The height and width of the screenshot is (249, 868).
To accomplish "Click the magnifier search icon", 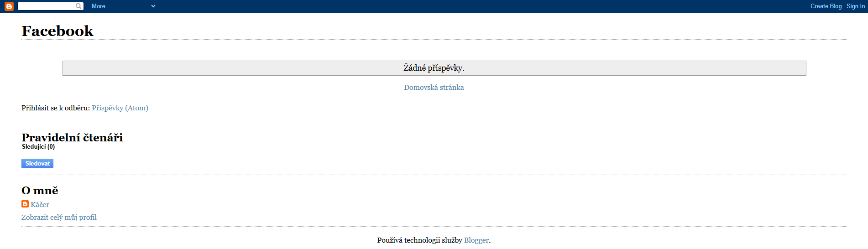I will tap(79, 6).
